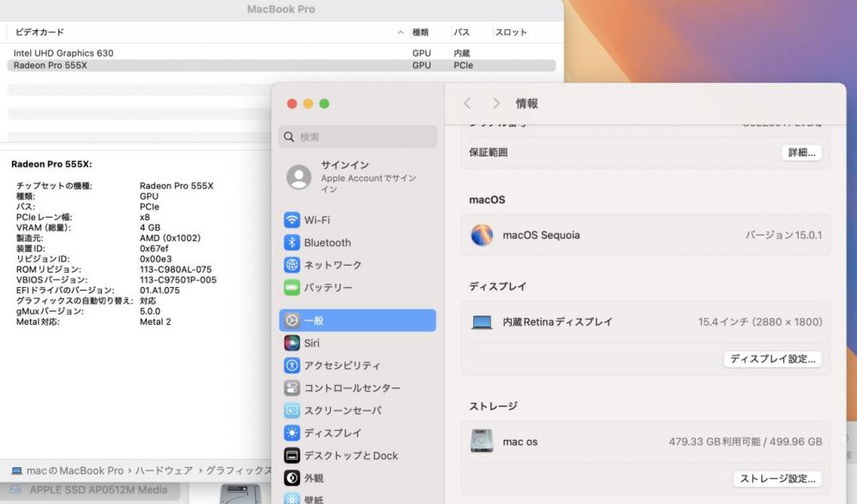Click the スロット column header

[x=511, y=33]
